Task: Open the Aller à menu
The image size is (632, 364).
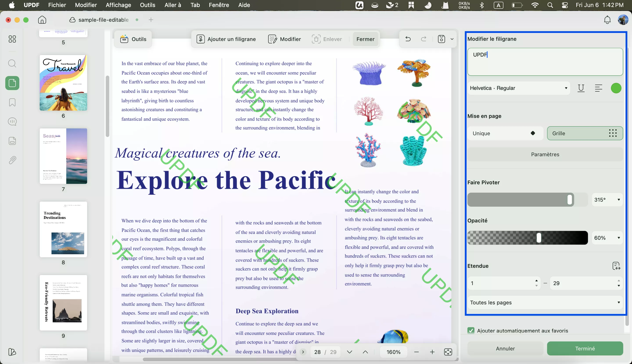Action: 173,5
